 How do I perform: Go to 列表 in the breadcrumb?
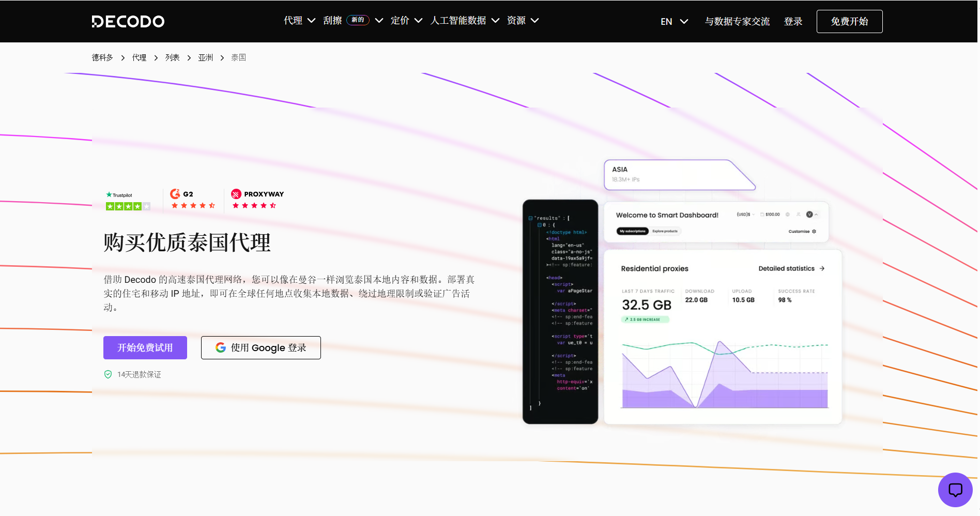[172, 57]
